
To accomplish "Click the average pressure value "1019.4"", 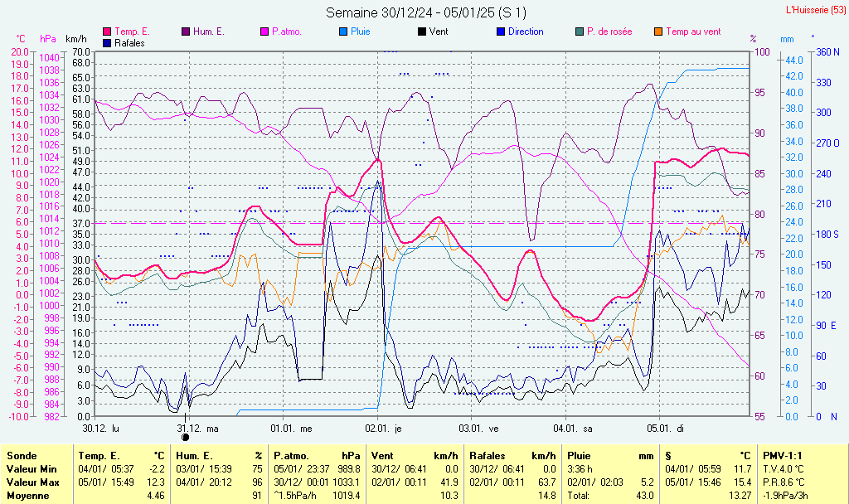I will point(347,496).
